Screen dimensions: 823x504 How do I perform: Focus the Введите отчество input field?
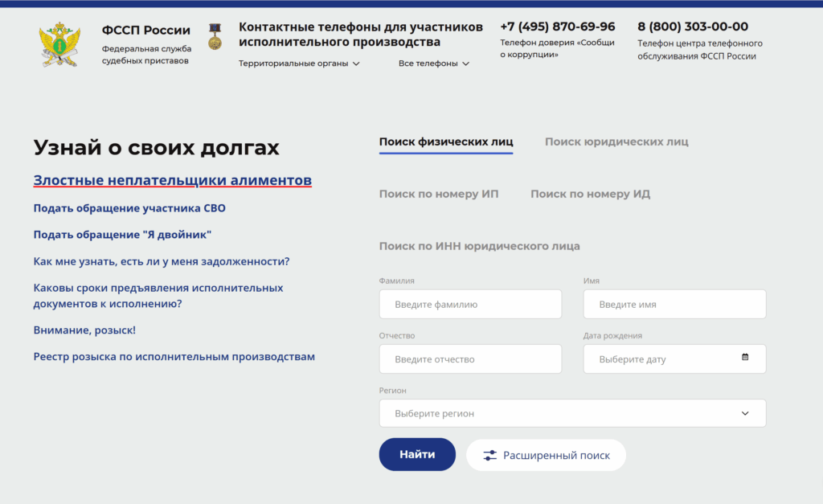[x=470, y=359]
